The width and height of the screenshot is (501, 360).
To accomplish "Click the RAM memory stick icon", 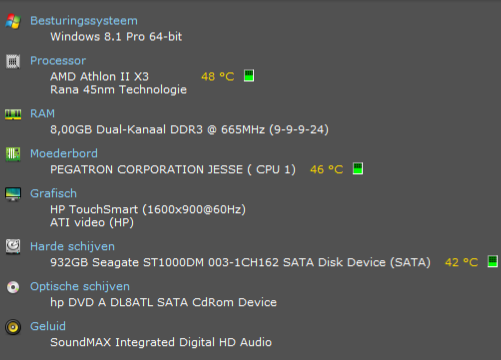I will tap(13, 114).
